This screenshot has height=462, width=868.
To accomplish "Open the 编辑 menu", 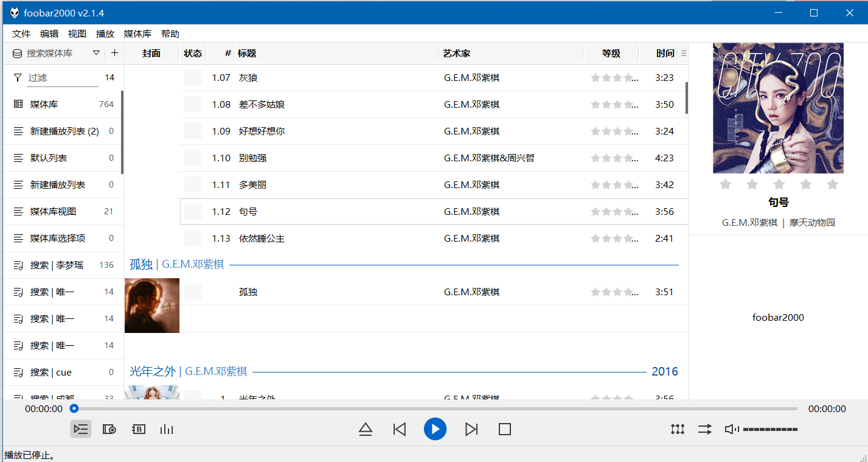I will (49, 33).
